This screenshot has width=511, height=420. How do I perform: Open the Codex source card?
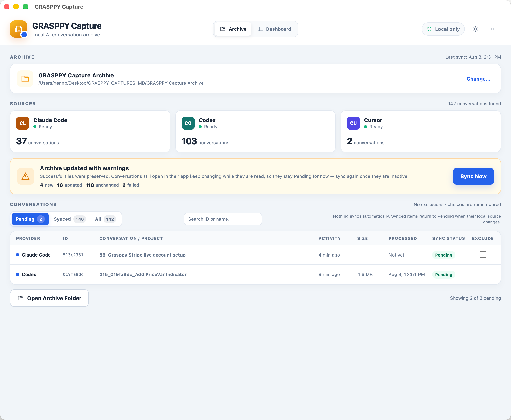coord(255,131)
